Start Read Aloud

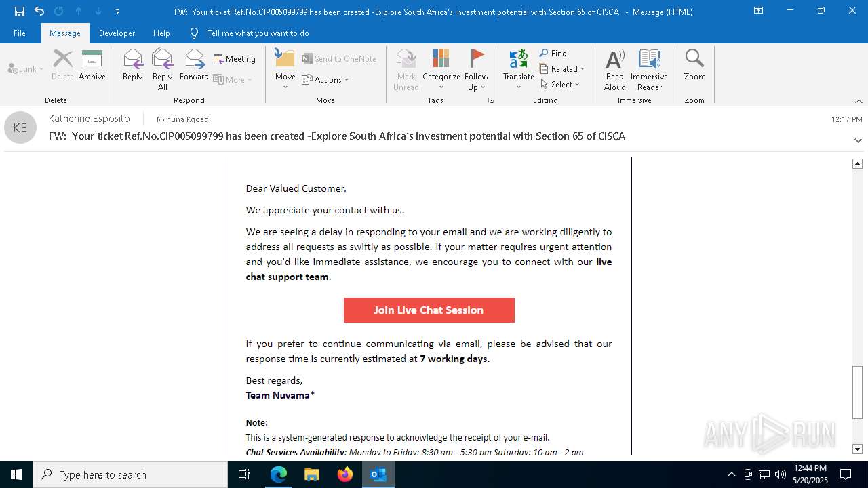pos(615,69)
